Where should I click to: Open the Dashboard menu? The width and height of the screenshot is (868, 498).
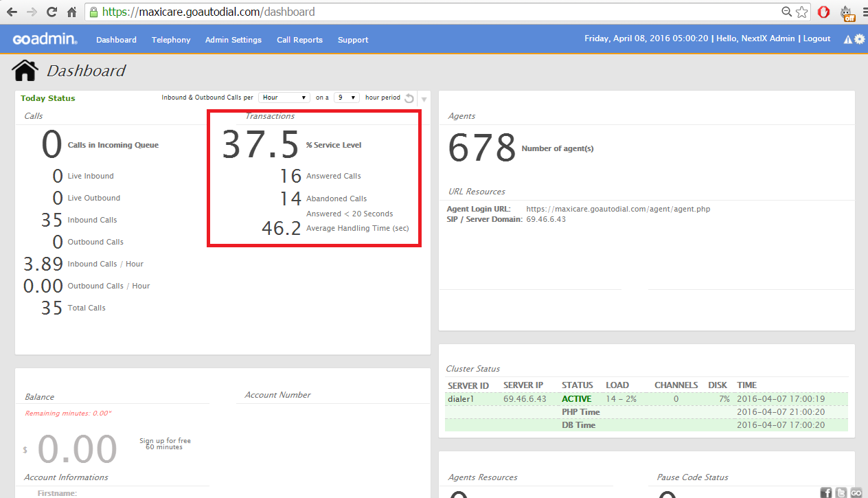tap(116, 40)
